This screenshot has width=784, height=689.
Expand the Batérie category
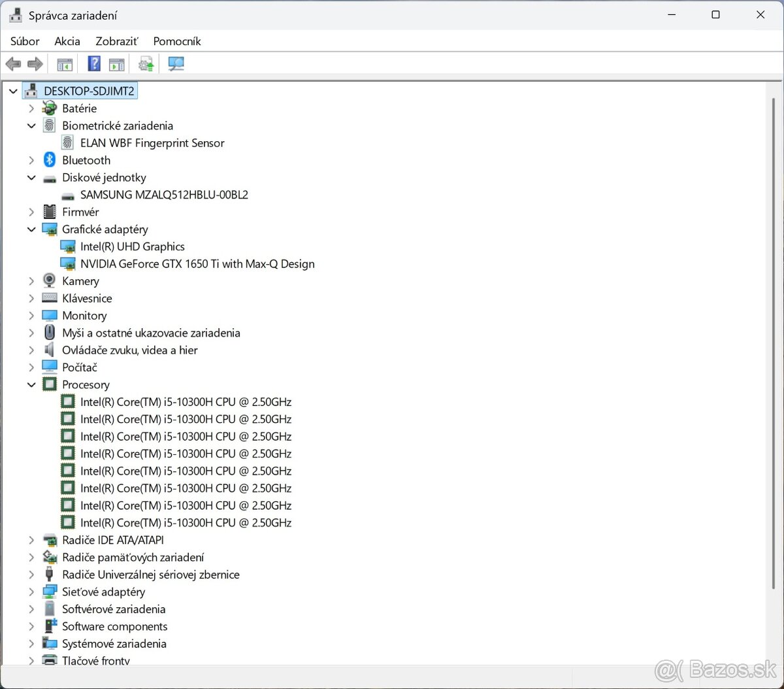click(x=31, y=109)
